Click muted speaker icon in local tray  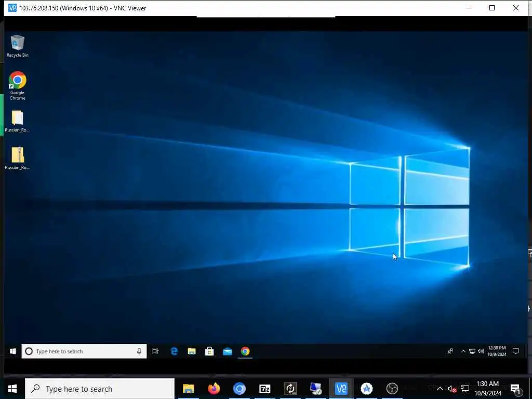(x=452, y=389)
